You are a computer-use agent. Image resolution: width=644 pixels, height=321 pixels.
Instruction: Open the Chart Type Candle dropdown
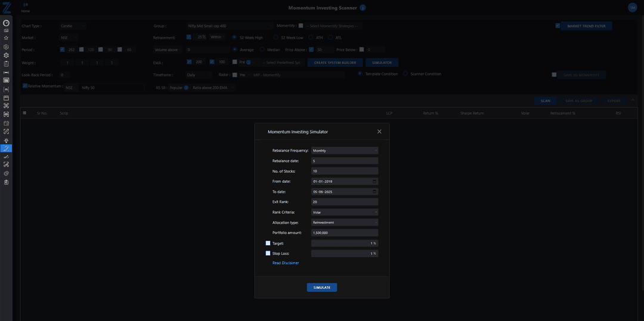click(x=73, y=26)
